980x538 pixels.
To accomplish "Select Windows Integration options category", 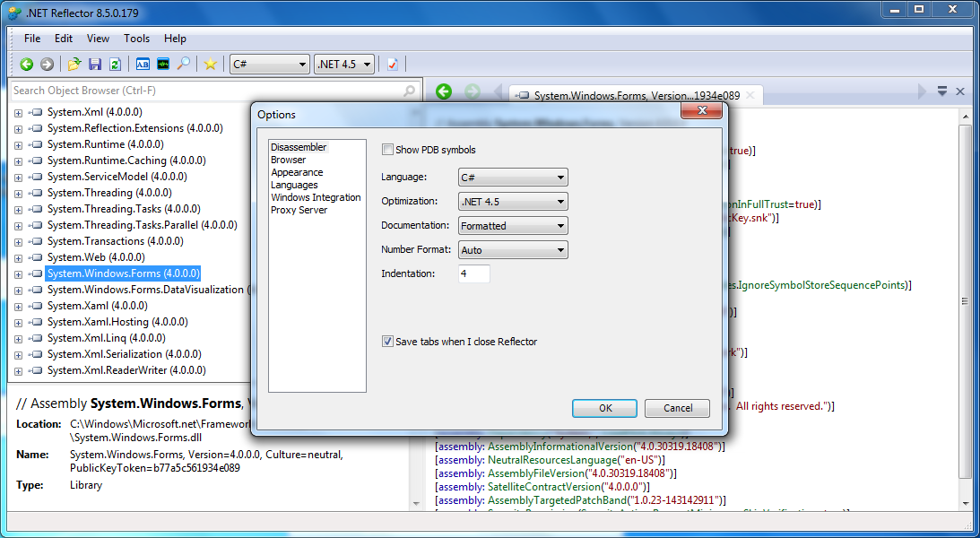I will [x=316, y=197].
